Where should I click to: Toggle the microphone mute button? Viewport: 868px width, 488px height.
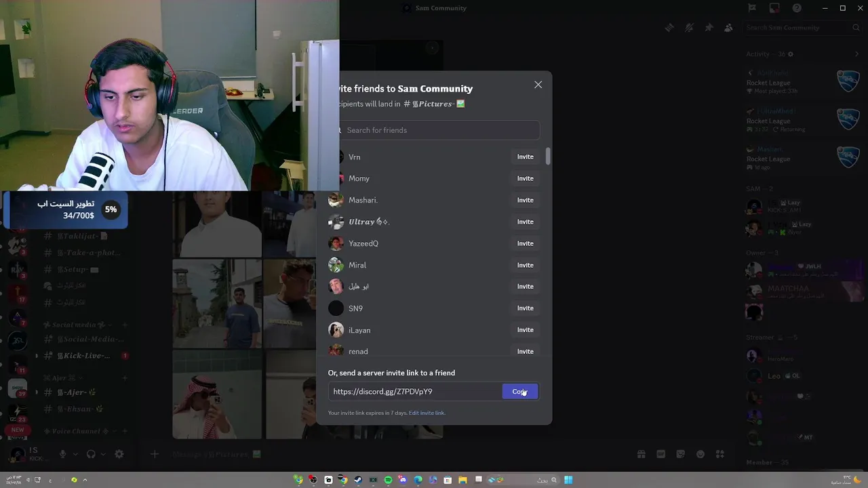click(62, 454)
